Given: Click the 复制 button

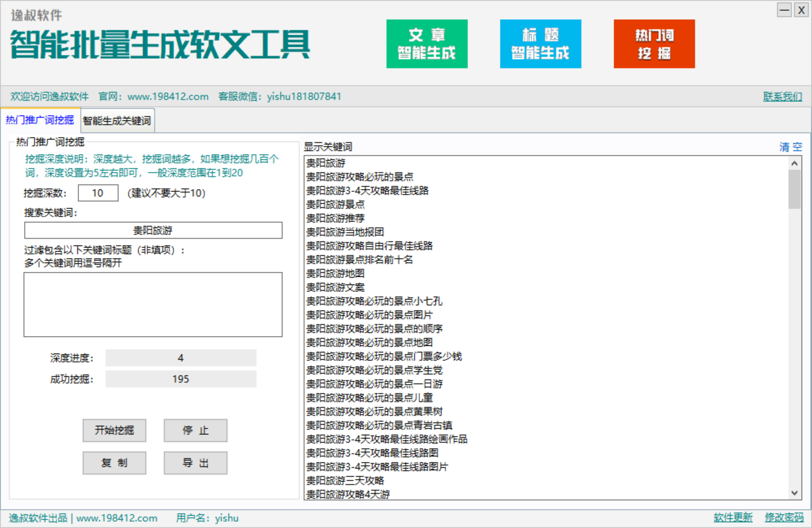Looking at the screenshot, I should tap(114, 463).
